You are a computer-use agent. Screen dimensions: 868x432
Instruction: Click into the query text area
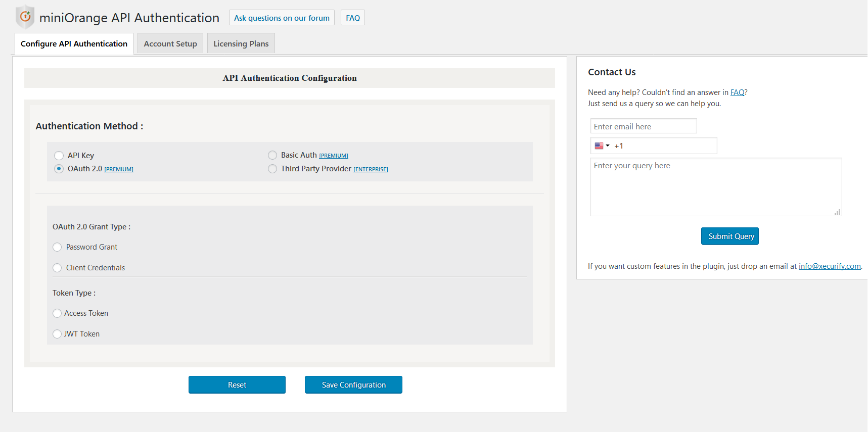coord(715,187)
